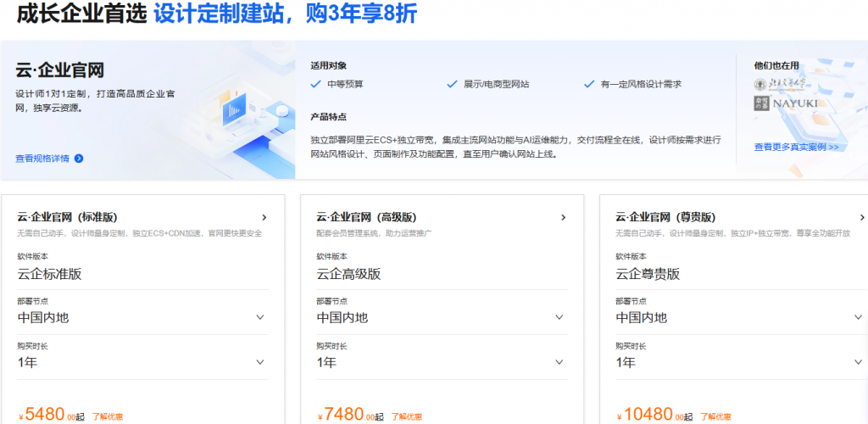Click 了解优惠 next to the 7480 price
The image size is (868, 424).
[407, 416]
